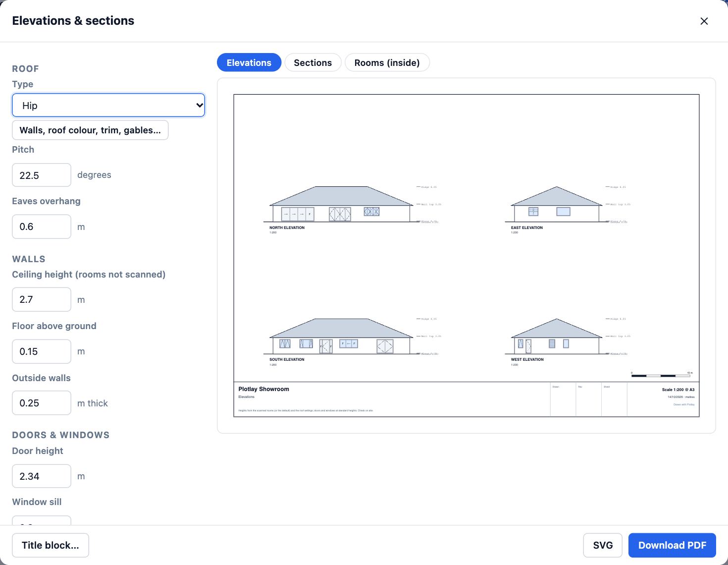Click the scale bar in the drawing
The height and width of the screenshot is (565, 728).
(x=662, y=375)
